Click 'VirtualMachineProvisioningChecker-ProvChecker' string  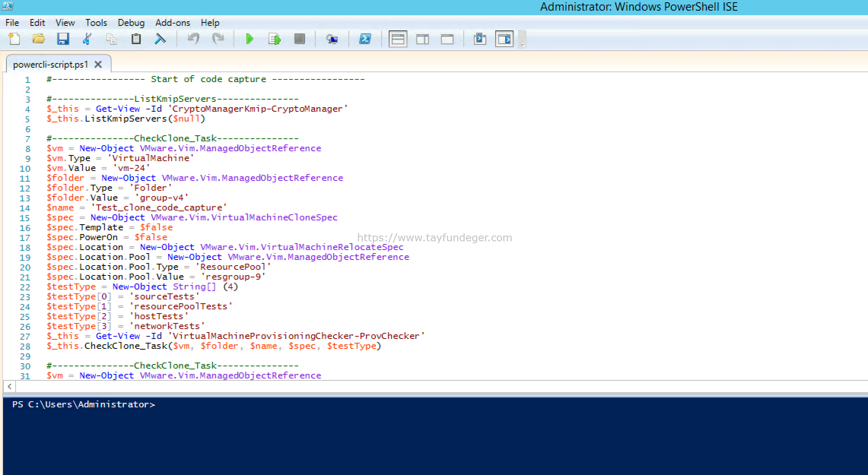click(x=296, y=336)
